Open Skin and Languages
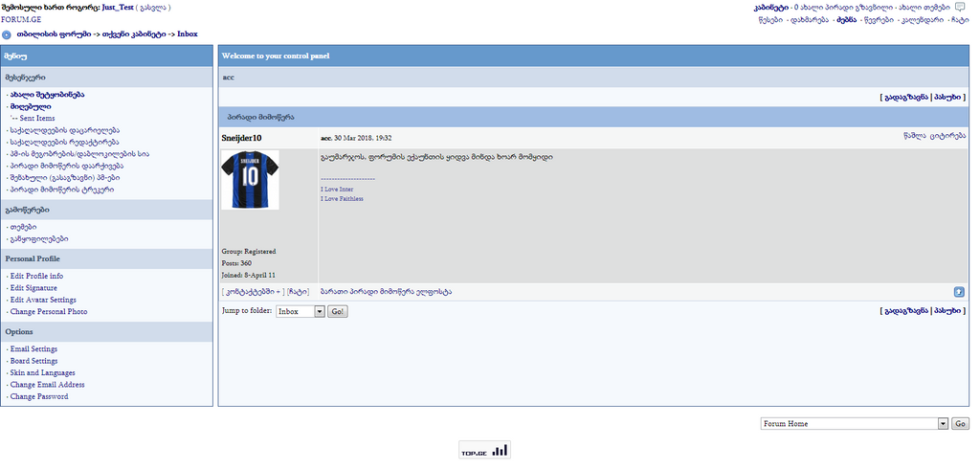Screen dimensions: 980x470 click(42, 372)
